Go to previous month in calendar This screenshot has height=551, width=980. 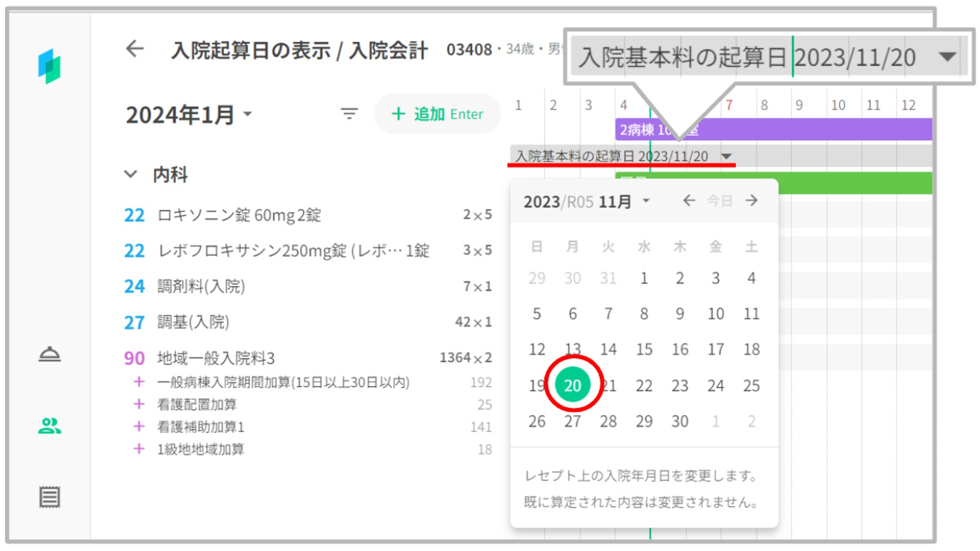coord(689,201)
